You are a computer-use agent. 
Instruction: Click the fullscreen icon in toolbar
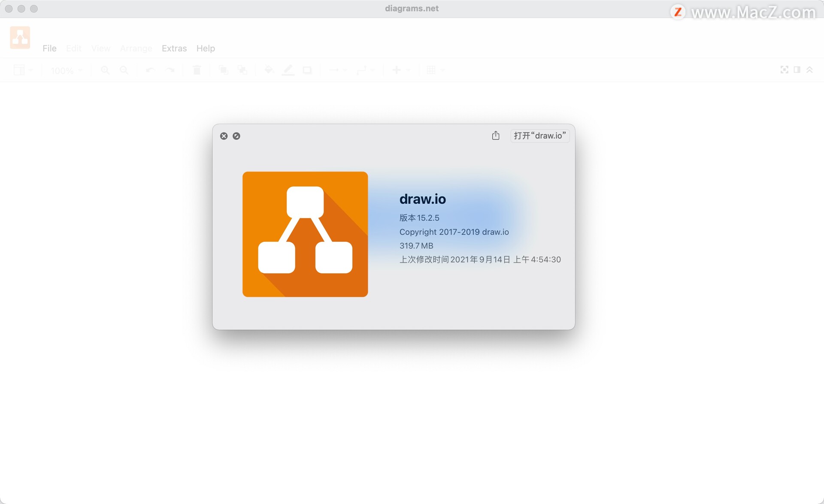785,69
